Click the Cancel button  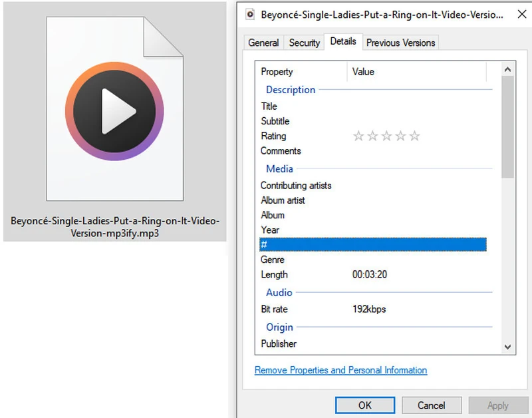(x=432, y=405)
